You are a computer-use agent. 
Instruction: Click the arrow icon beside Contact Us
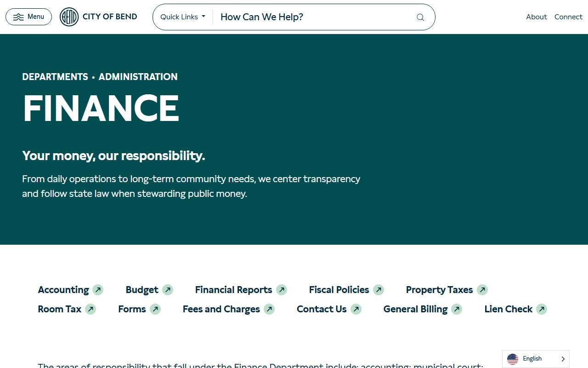click(x=356, y=309)
